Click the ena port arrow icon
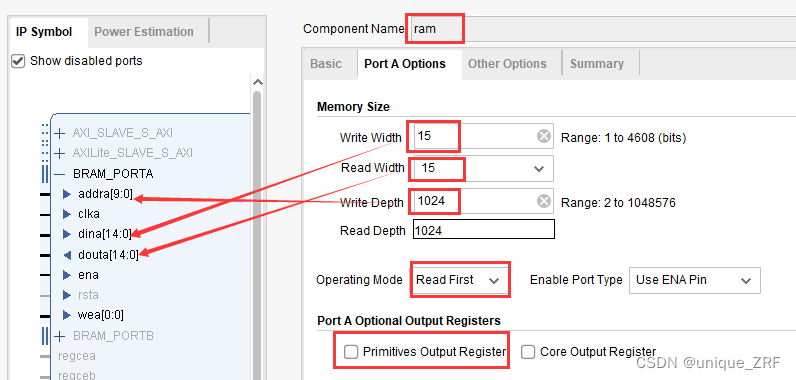The image size is (796, 380). pos(67,275)
